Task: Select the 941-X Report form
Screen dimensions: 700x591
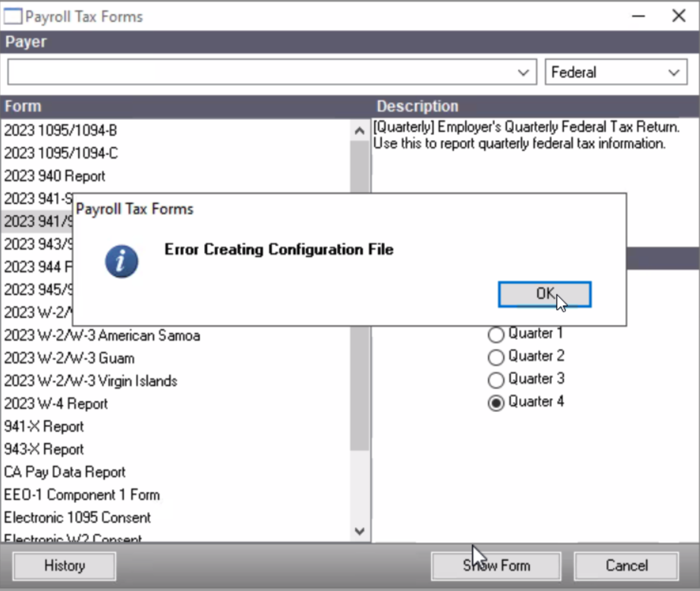Action: coord(44,426)
